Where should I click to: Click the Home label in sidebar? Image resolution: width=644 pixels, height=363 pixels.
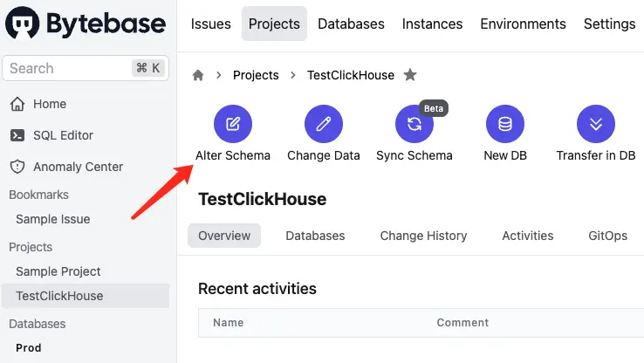coord(50,104)
